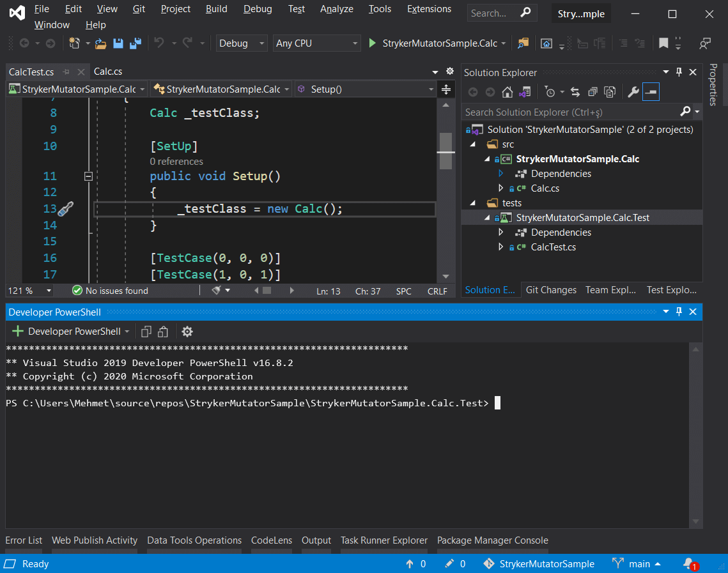Collapse the src folder in Solution Explorer
The image size is (728, 573).
pyautogui.click(x=472, y=144)
